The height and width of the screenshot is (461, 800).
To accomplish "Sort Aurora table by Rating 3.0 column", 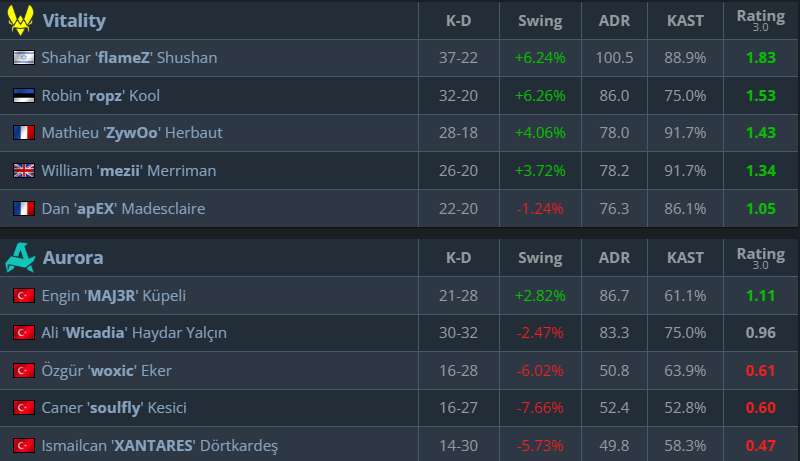I will click(x=760, y=259).
